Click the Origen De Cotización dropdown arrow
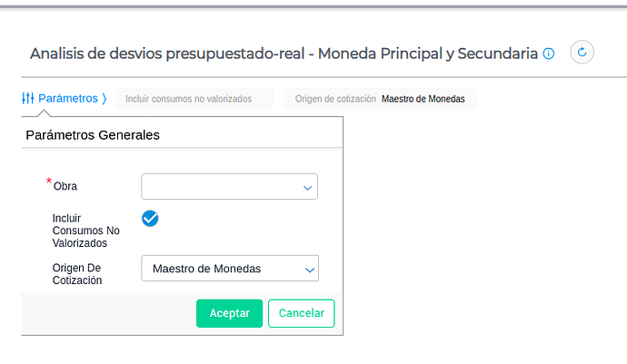Screen dimensions: 627x364 [309, 270]
